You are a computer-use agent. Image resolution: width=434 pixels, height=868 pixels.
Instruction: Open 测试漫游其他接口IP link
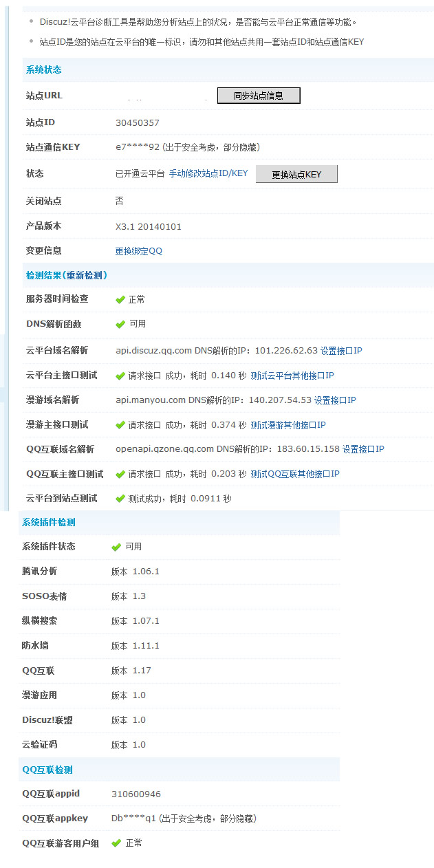click(x=288, y=425)
